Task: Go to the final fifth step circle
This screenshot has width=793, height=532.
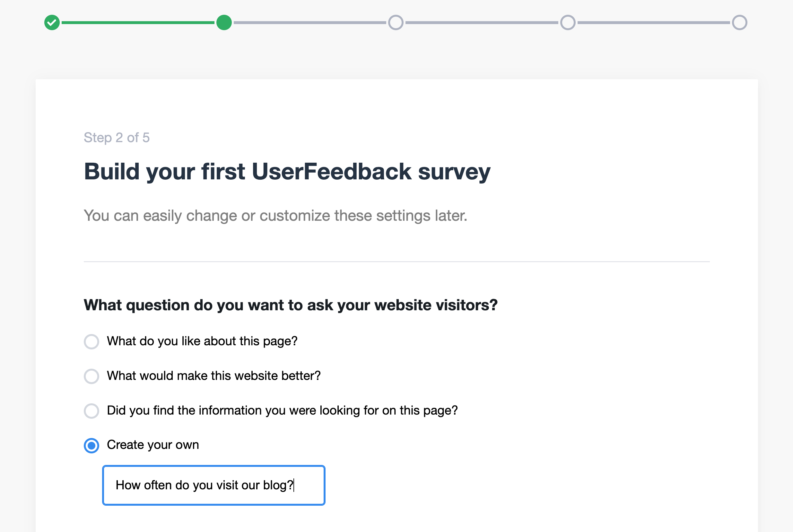Action: coord(740,22)
